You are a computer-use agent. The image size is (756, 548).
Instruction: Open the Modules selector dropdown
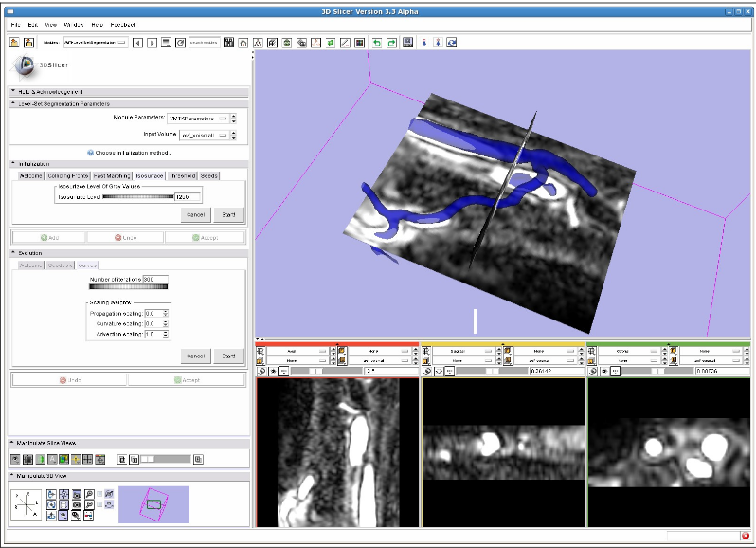pos(95,43)
